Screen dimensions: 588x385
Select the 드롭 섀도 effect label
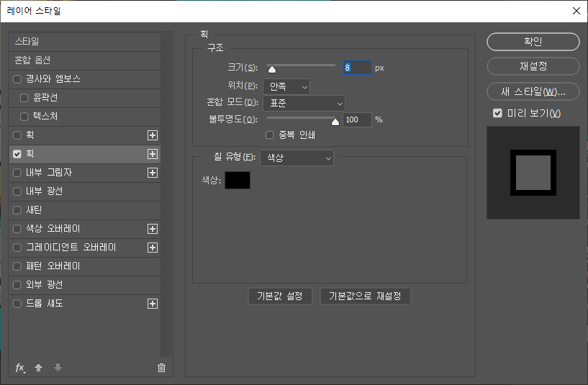[x=44, y=303]
